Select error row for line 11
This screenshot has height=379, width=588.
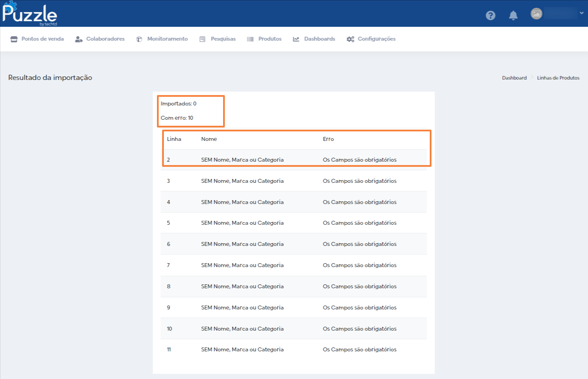[294, 350]
